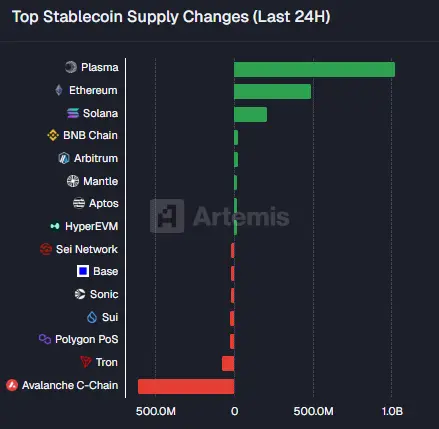Select the green Ethereum supply bar

[x=272, y=91]
